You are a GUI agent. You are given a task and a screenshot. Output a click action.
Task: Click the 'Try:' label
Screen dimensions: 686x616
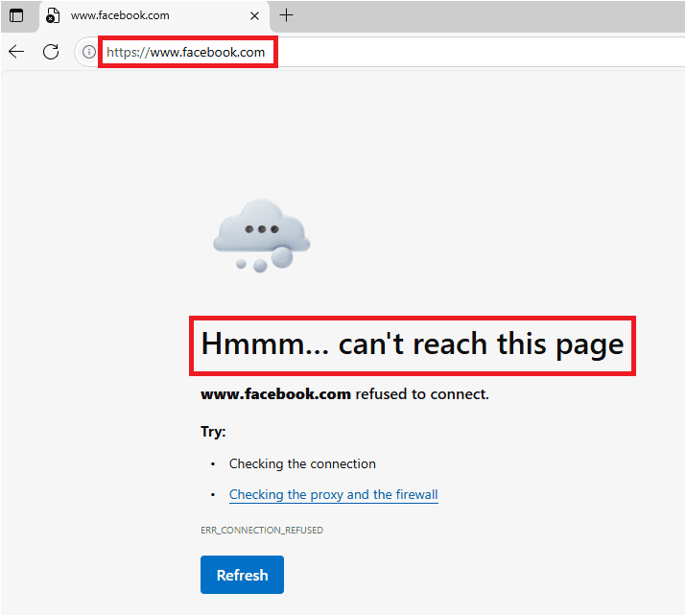coord(213,432)
